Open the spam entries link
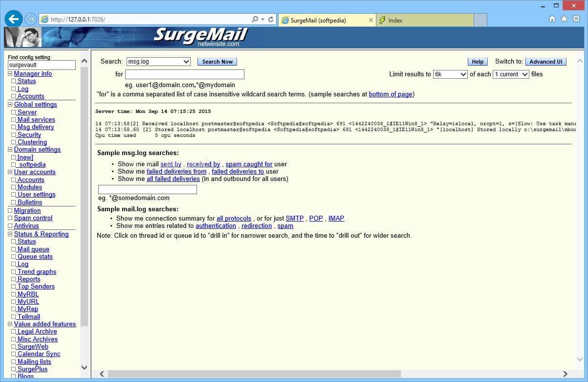 285,226
